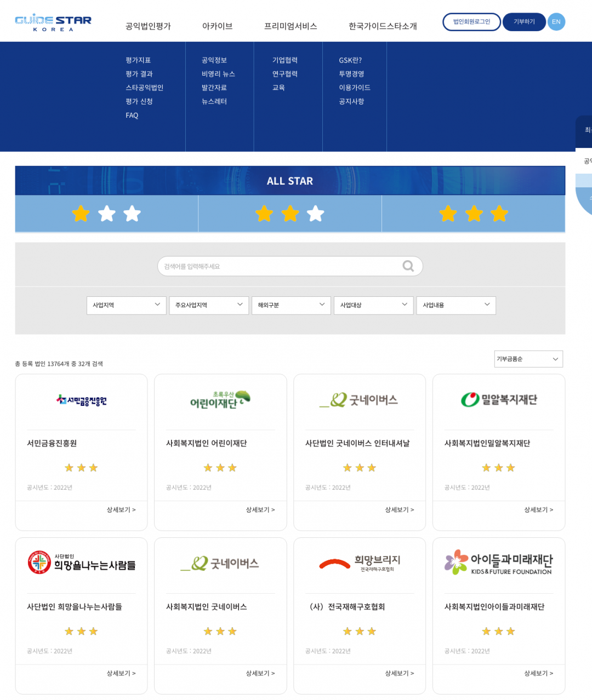Click the 서민금융진흥원 organization name
592x700 pixels.
coord(52,443)
